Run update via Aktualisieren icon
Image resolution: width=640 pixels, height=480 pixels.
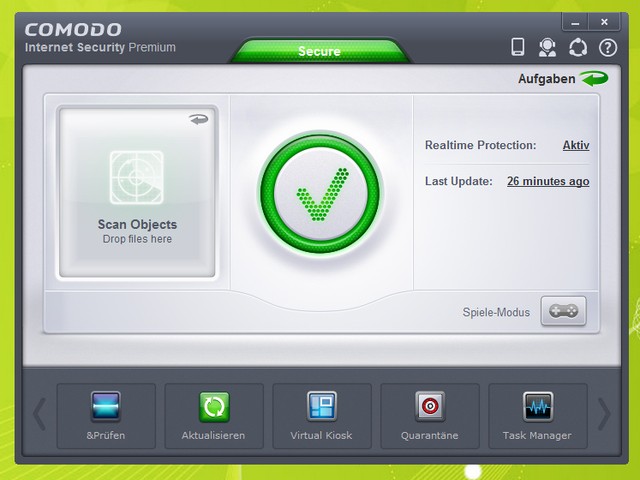click(214, 407)
